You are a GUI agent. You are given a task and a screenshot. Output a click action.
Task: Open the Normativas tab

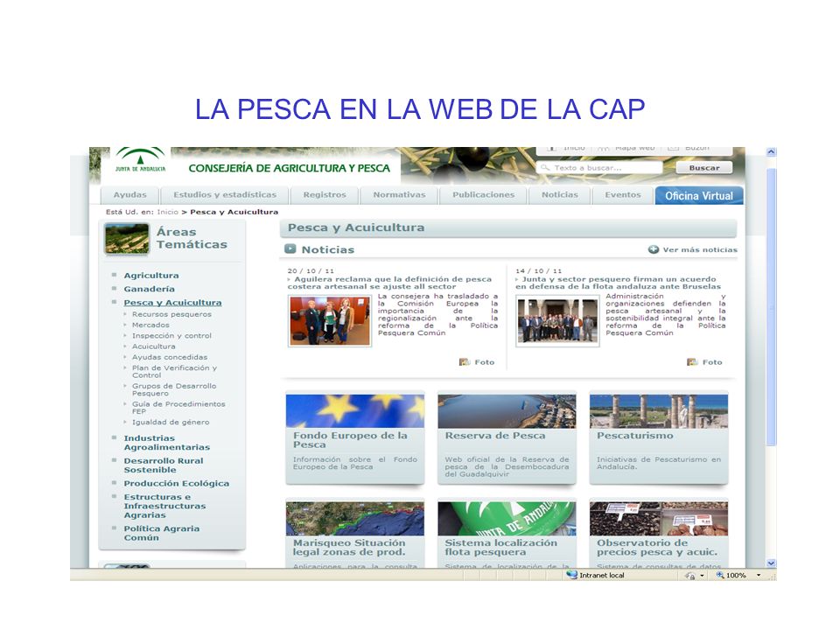pos(399,195)
